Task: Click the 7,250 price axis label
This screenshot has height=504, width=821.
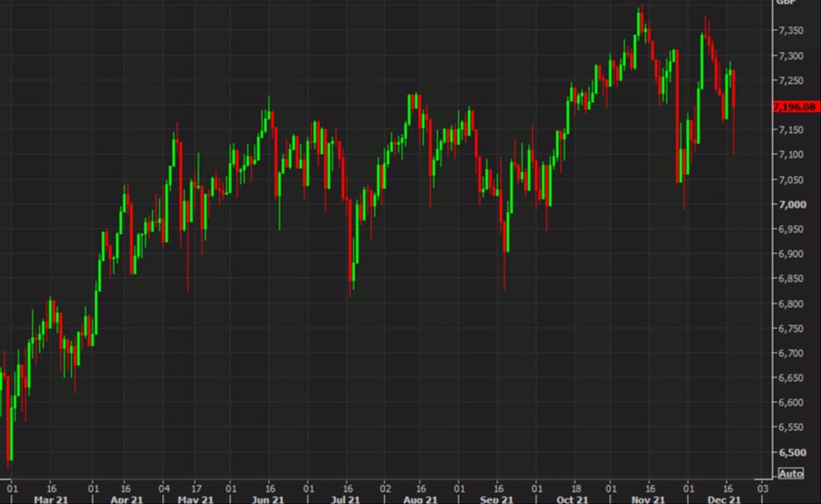Action: click(791, 80)
